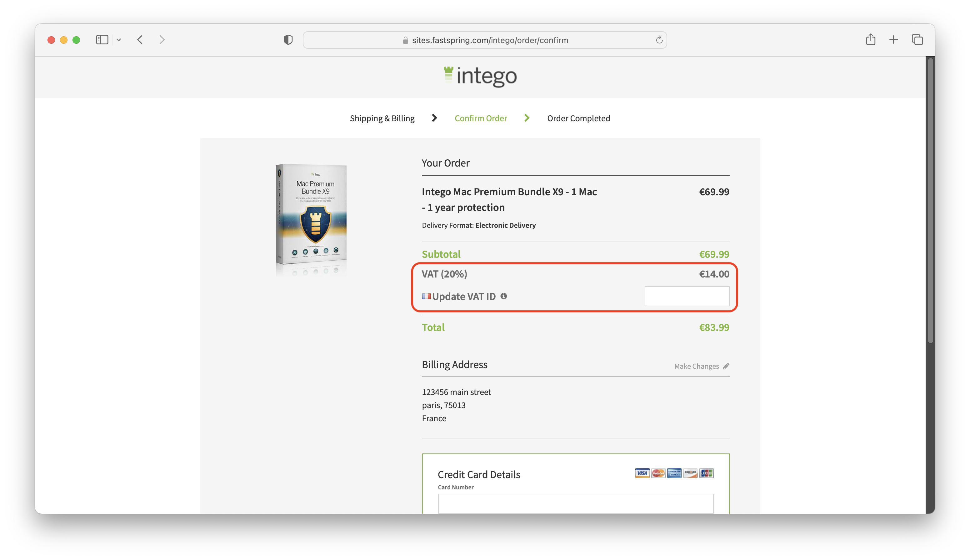970x560 pixels.
Task: Click the Update VAT ID label
Action: pos(464,297)
